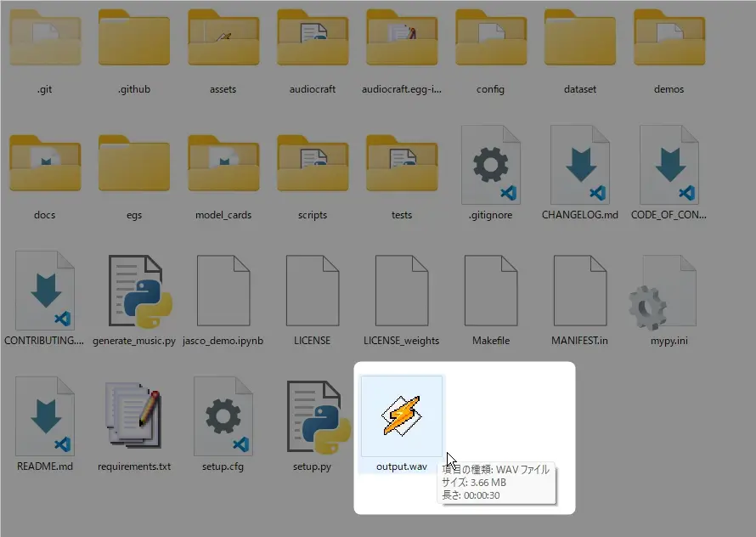Select the requirements.txt file icon

point(134,418)
